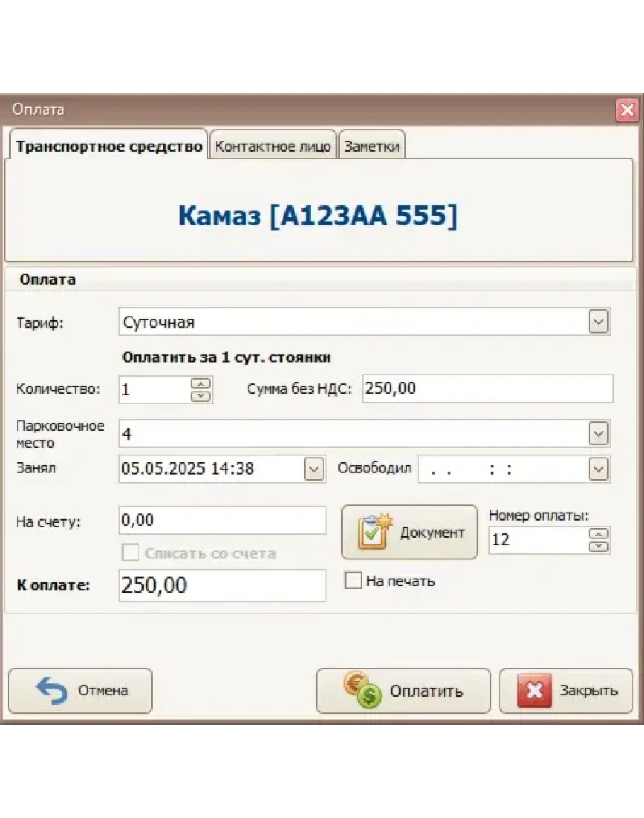
Task: Decrease Количество with down arrow
Action: [x=202, y=396]
